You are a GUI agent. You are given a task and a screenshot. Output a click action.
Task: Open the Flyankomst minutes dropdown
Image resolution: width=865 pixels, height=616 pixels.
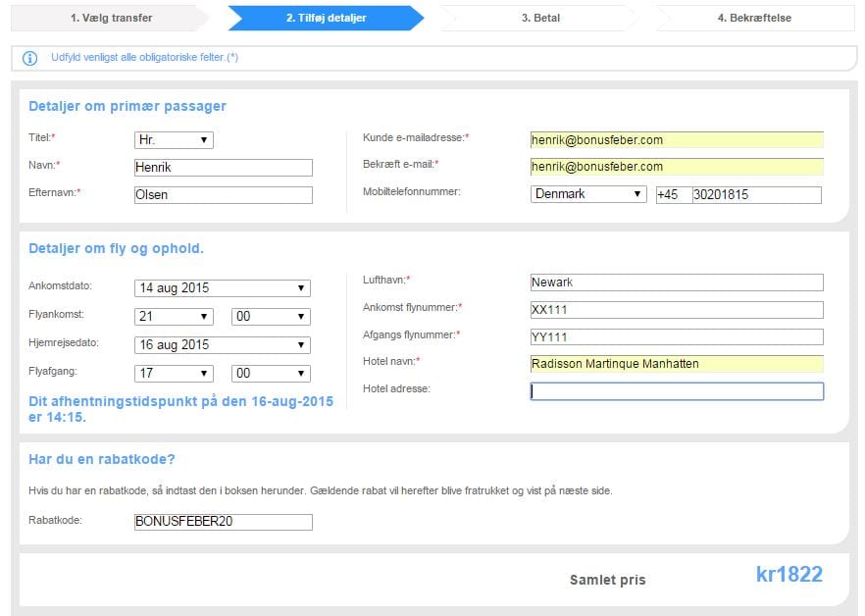(271, 317)
